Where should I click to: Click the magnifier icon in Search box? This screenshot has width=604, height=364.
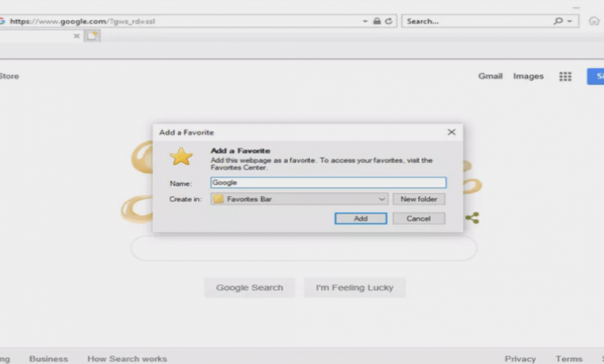pos(558,21)
